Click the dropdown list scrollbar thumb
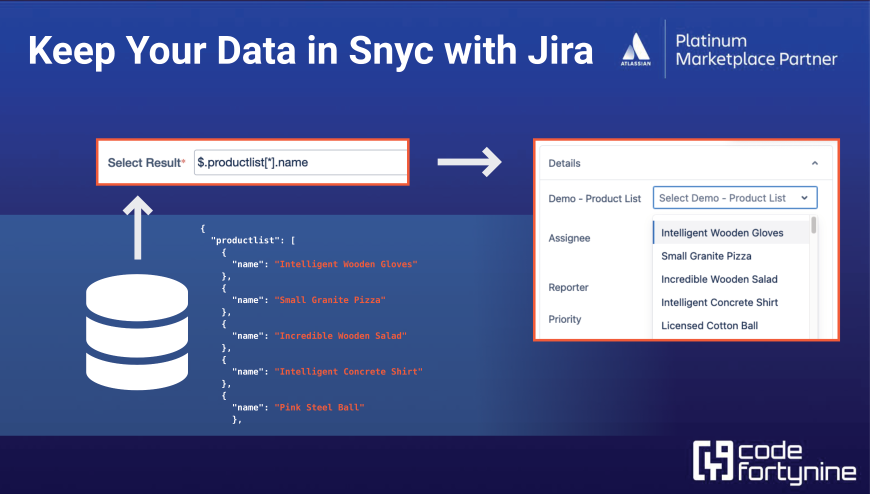 813,225
